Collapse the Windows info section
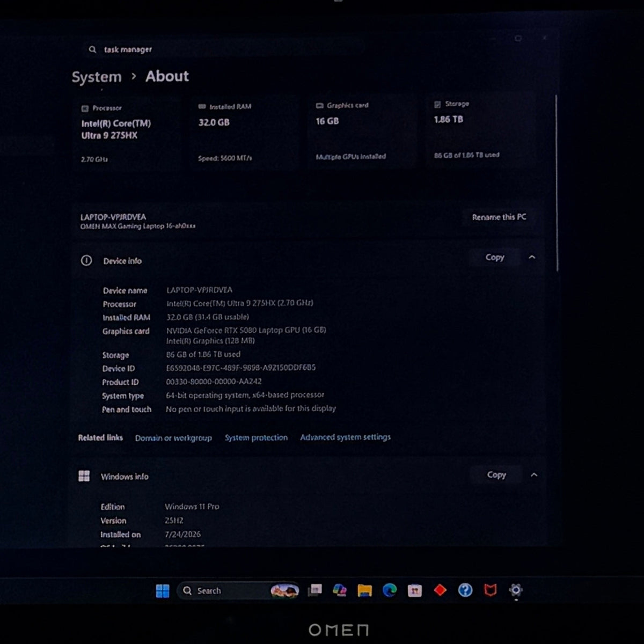 pyautogui.click(x=533, y=474)
